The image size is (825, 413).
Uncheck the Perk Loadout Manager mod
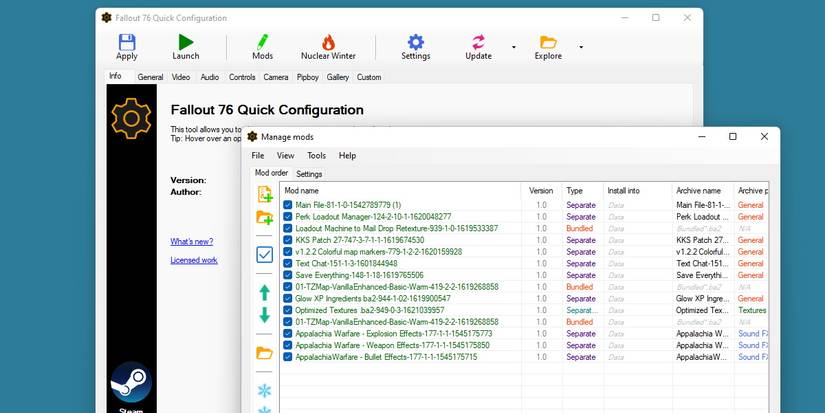[288, 216]
